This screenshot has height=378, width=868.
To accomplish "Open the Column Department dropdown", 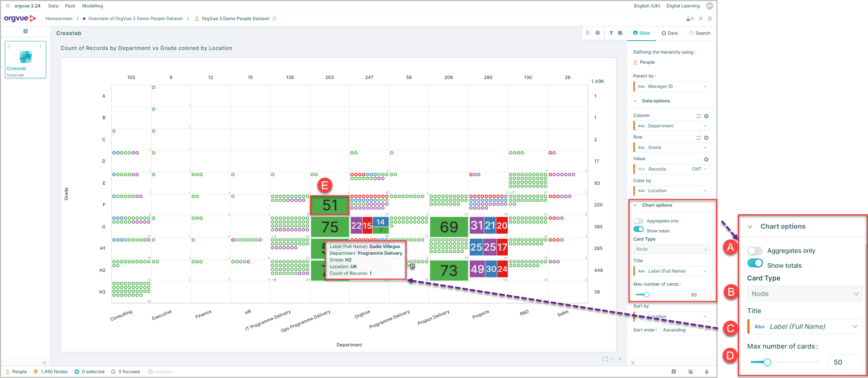I will tap(672, 126).
